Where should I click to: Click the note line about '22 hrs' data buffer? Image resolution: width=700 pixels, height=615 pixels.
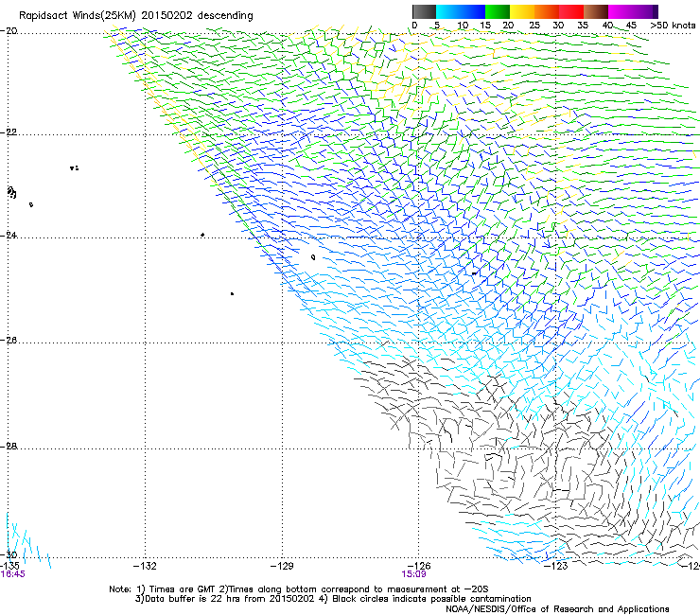(x=333, y=599)
